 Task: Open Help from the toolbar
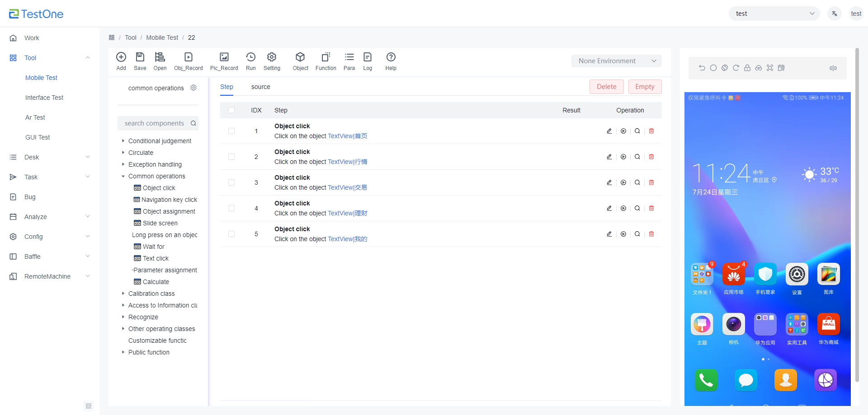pos(391,57)
